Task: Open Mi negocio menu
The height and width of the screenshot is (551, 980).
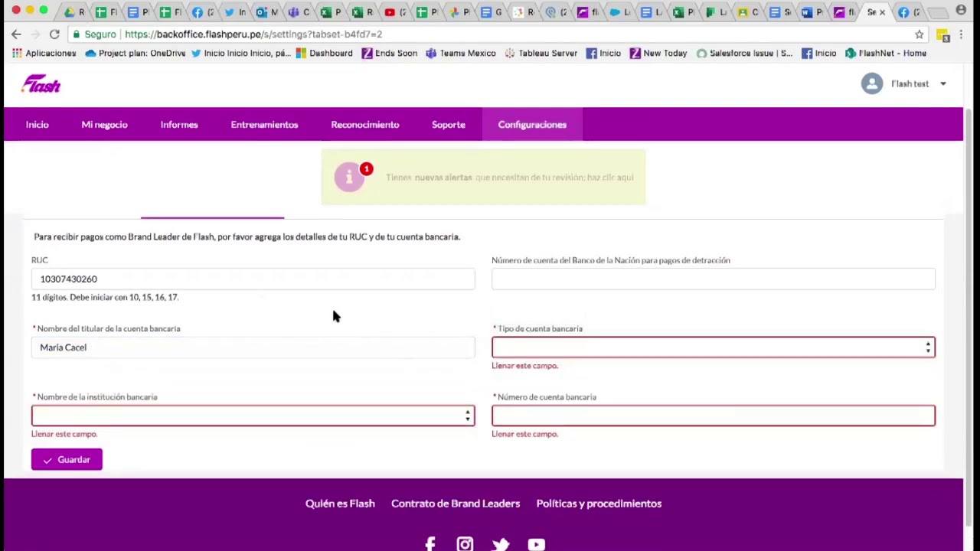Action: [x=104, y=125]
